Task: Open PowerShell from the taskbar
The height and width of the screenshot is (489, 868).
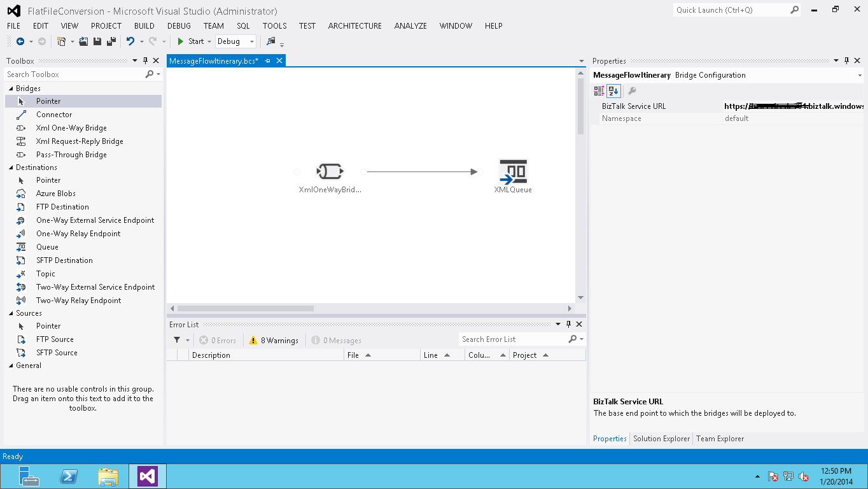Action: [69, 476]
